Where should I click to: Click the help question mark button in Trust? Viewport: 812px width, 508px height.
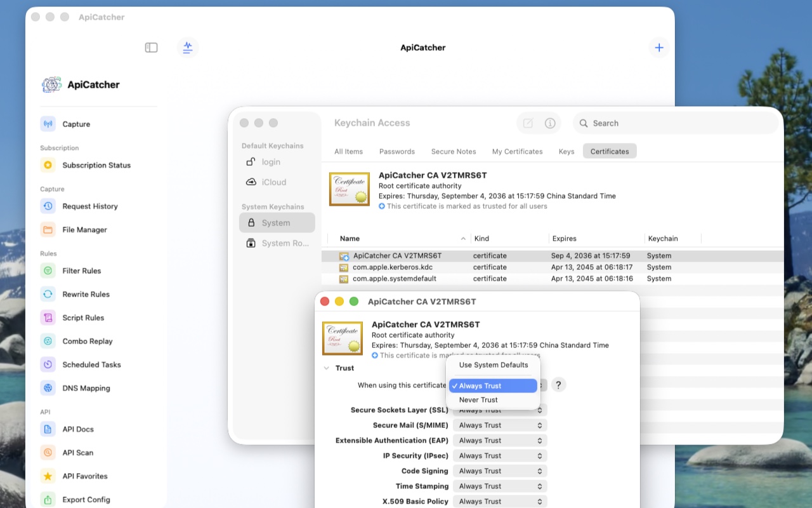(558, 385)
